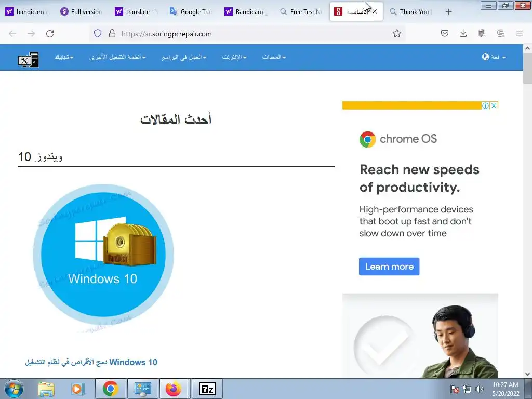
Task: Bookmark this page with the star
Action: [x=396, y=34]
